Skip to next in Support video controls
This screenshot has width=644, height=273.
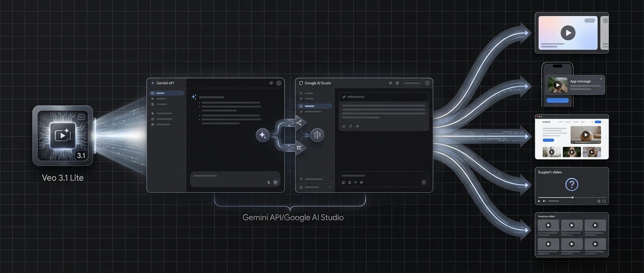[x=544, y=201]
